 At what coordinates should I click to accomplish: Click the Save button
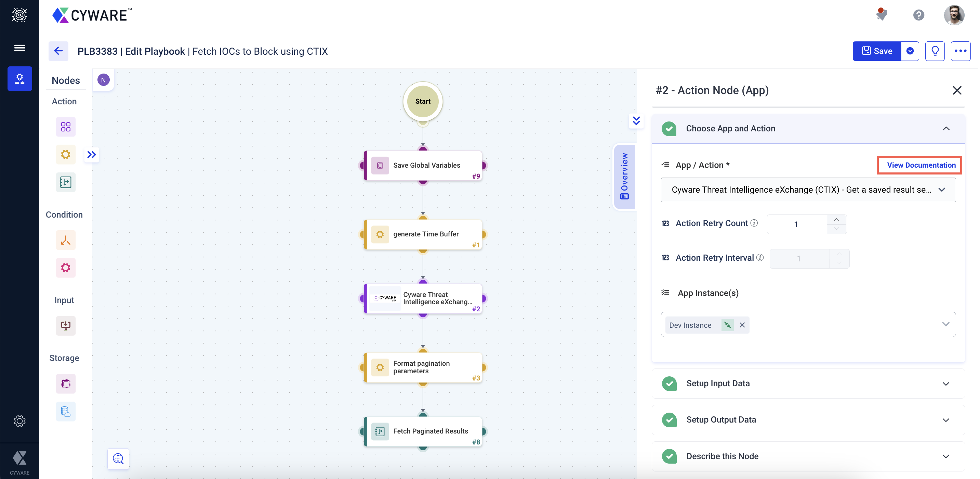[877, 51]
